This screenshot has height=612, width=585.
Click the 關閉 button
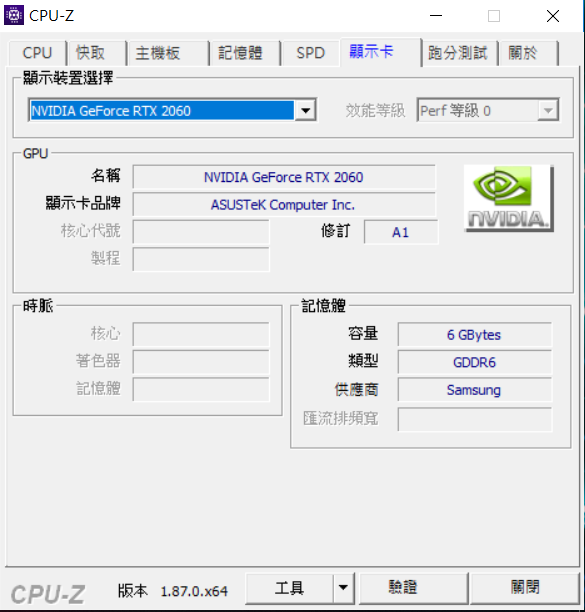tap(525, 588)
